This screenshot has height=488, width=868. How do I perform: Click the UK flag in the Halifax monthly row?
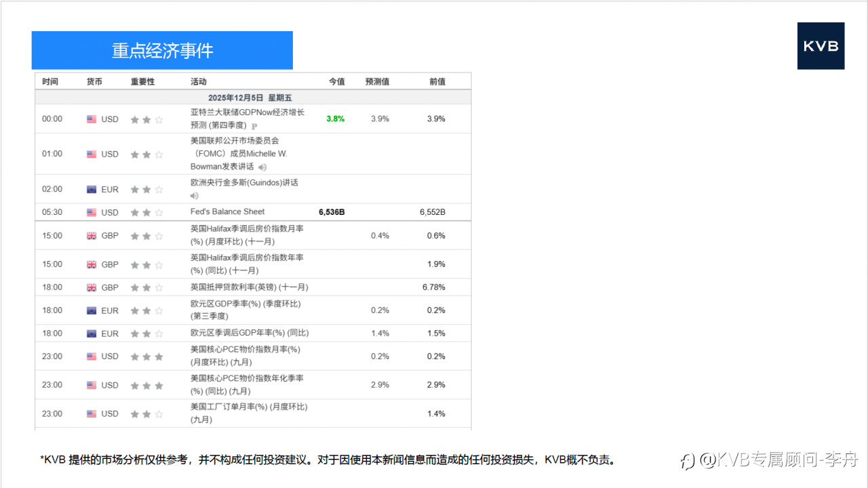point(92,236)
